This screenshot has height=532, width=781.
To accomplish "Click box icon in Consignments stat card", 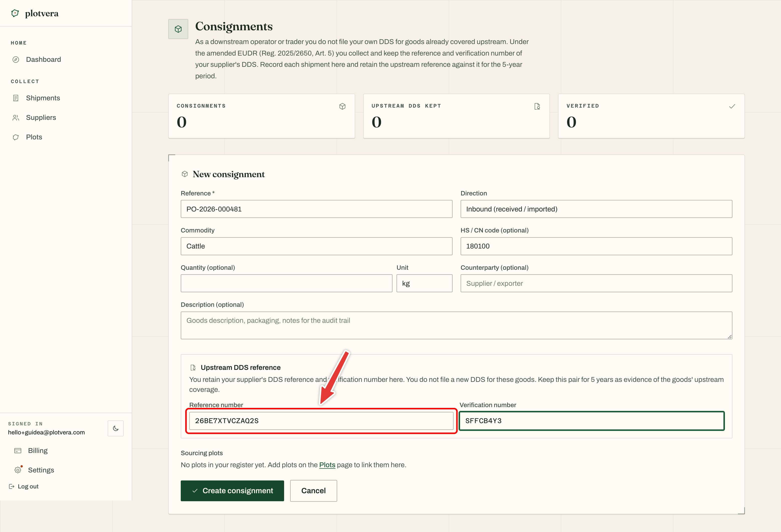I will tap(342, 106).
